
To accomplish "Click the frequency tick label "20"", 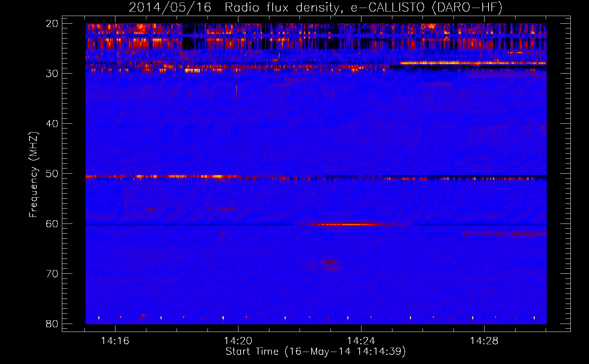I will [52, 24].
